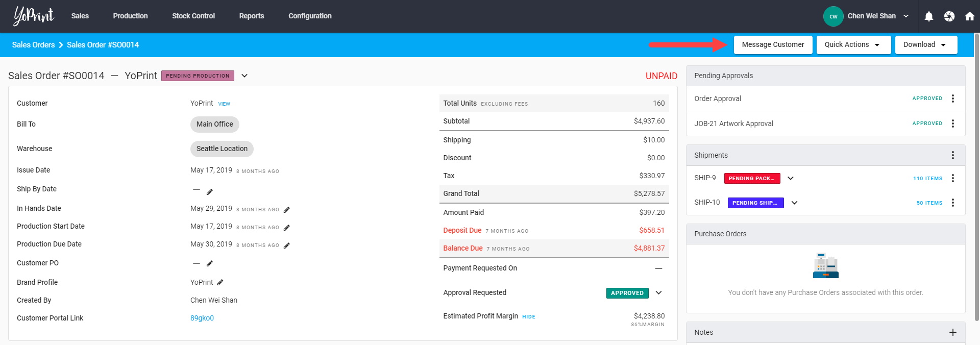Viewport: 980px width, 345px height.
Task: Click the support lifebuoy icon in header
Action: tap(949, 16)
